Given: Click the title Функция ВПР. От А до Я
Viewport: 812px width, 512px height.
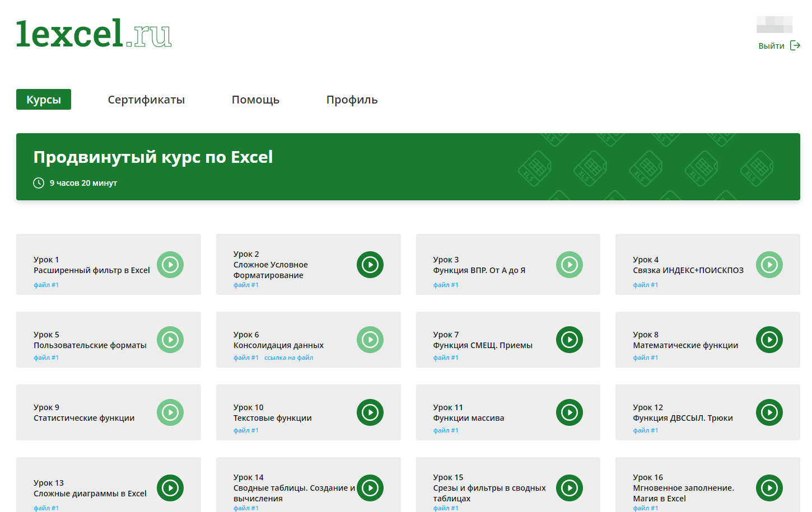Looking at the screenshot, I should (479, 270).
